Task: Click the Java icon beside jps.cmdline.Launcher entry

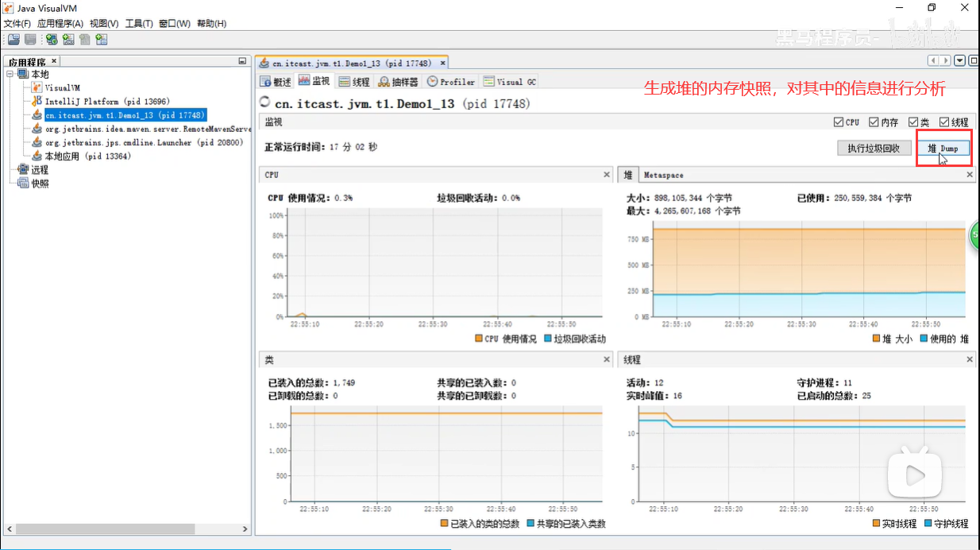Action: (37, 142)
